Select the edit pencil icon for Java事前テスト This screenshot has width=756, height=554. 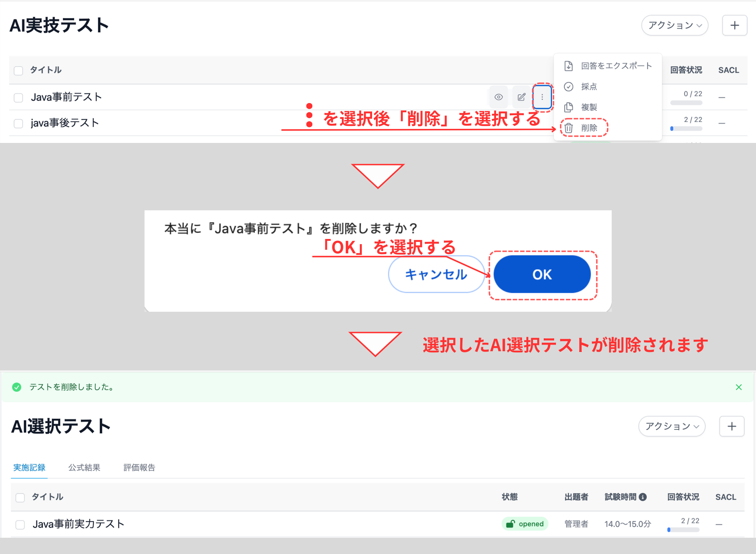[x=521, y=97]
